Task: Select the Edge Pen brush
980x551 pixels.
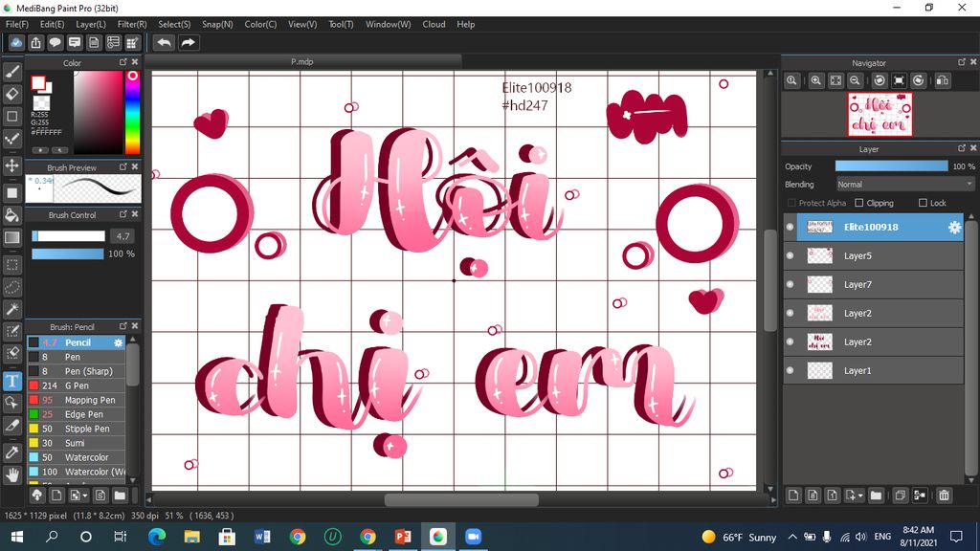Action: [77, 414]
